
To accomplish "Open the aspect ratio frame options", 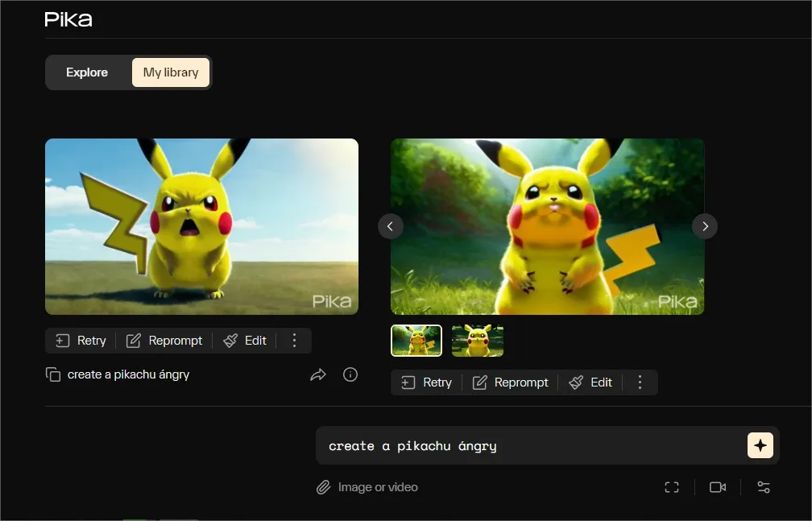I will click(672, 487).
